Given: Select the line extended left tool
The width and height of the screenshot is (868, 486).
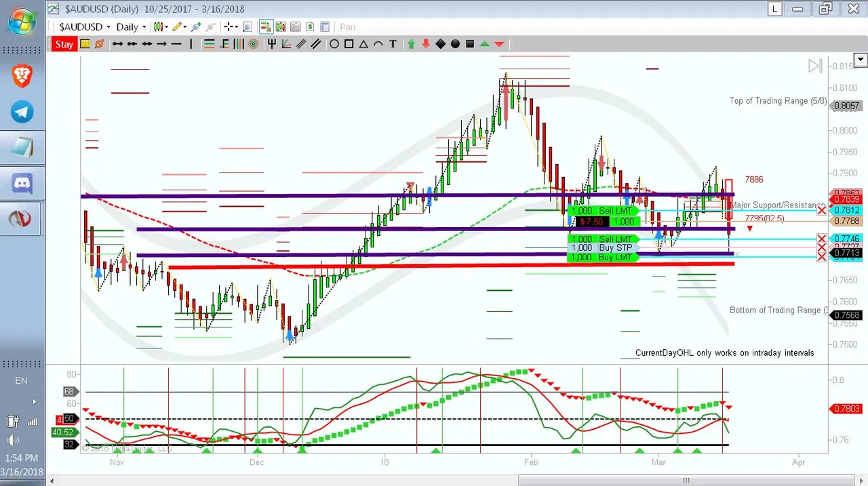Looking at the screenshot, I should pyautogui.click(x=132, y=44).
